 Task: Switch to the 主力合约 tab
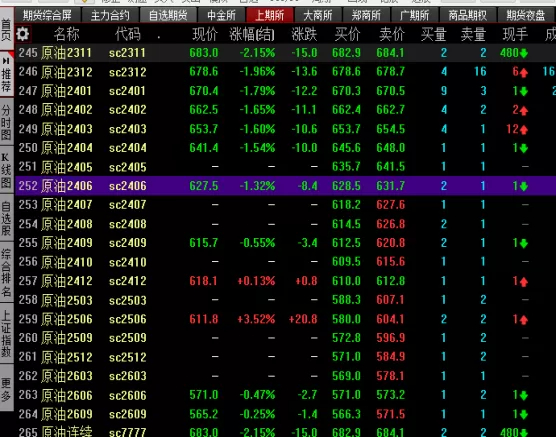coord(110,15)
